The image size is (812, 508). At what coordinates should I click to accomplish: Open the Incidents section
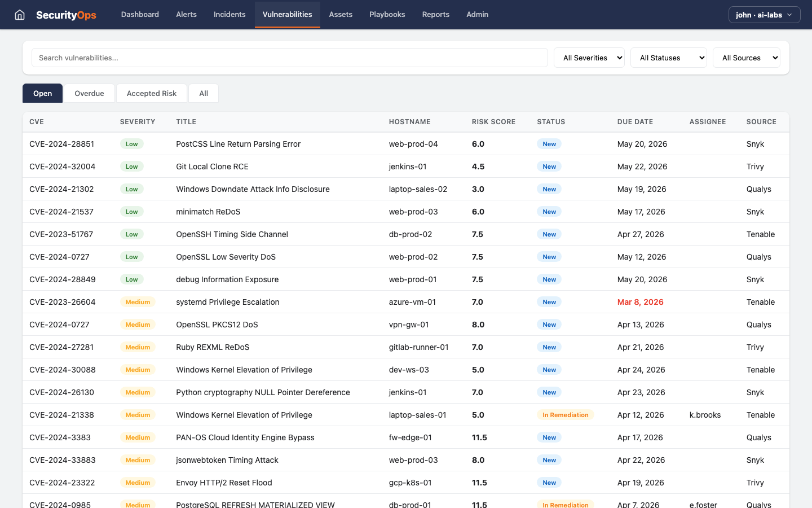click(229, 15)
